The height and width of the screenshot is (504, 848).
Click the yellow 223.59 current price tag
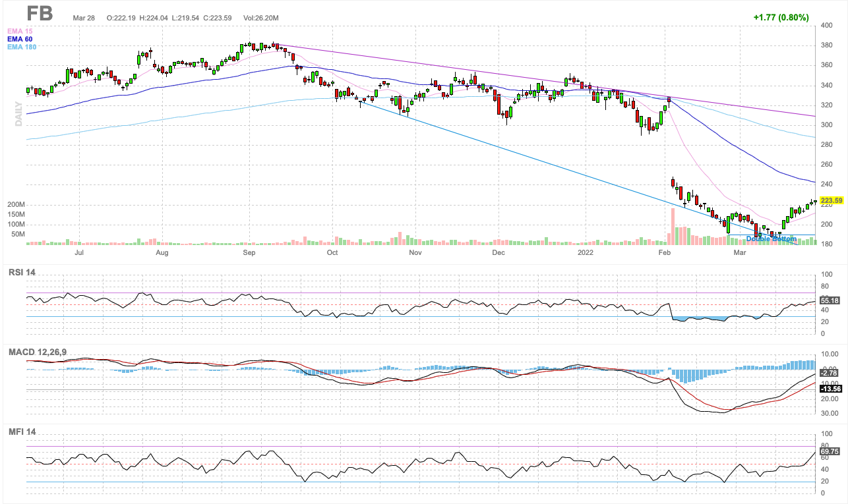832,200
